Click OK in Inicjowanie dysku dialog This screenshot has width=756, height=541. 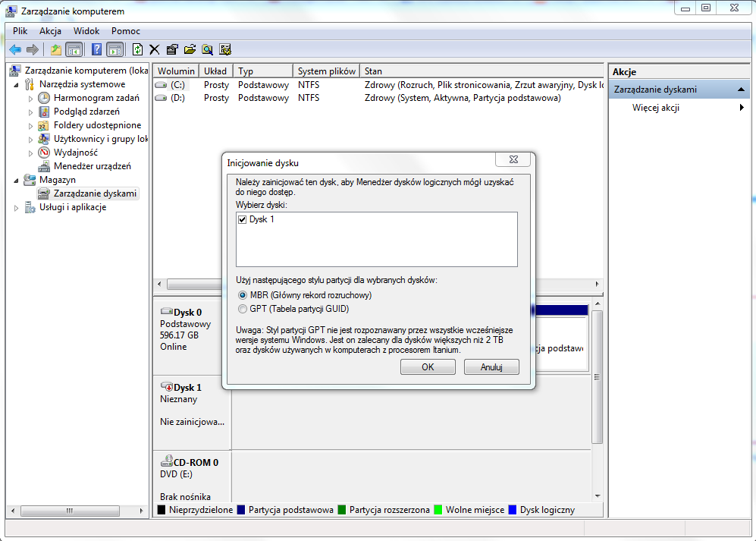tap(428, 366)
